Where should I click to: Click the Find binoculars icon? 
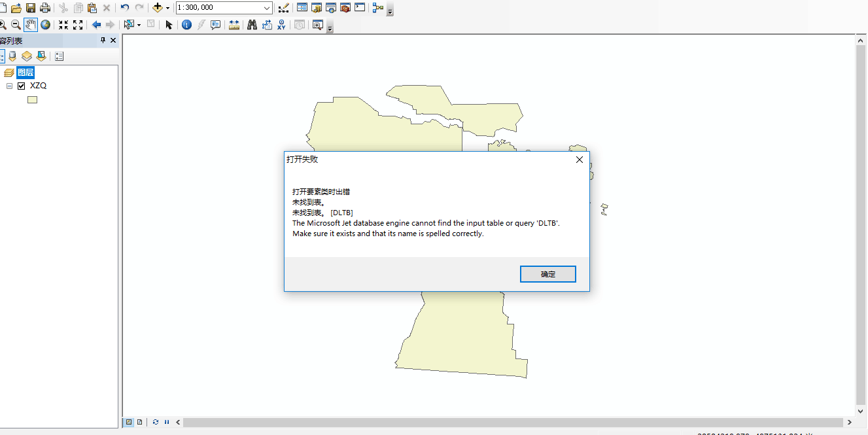click(252, 25)
